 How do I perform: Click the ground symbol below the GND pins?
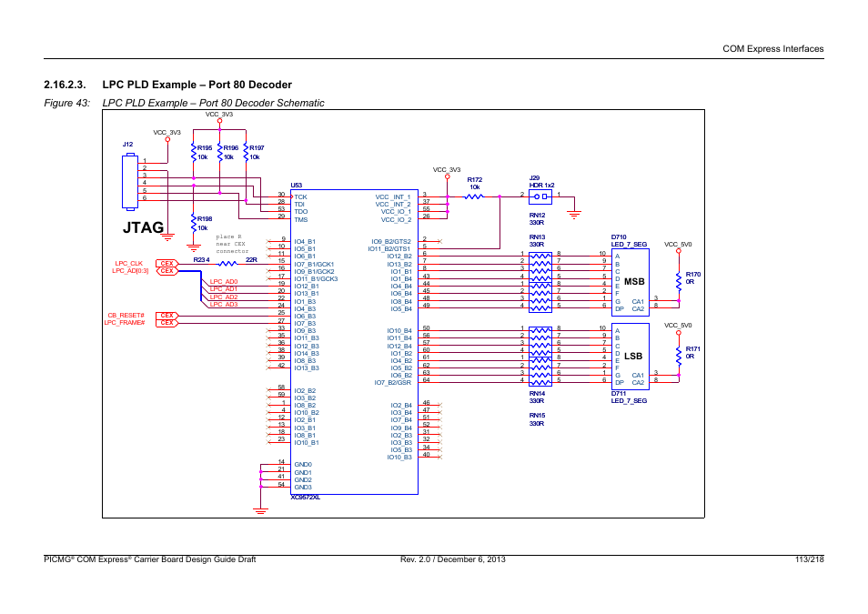pos(260,511)
